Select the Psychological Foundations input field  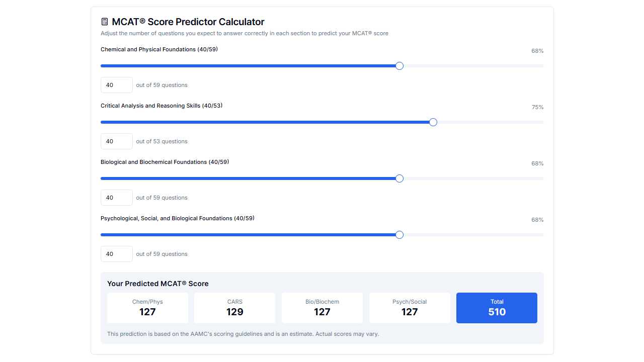116,253
